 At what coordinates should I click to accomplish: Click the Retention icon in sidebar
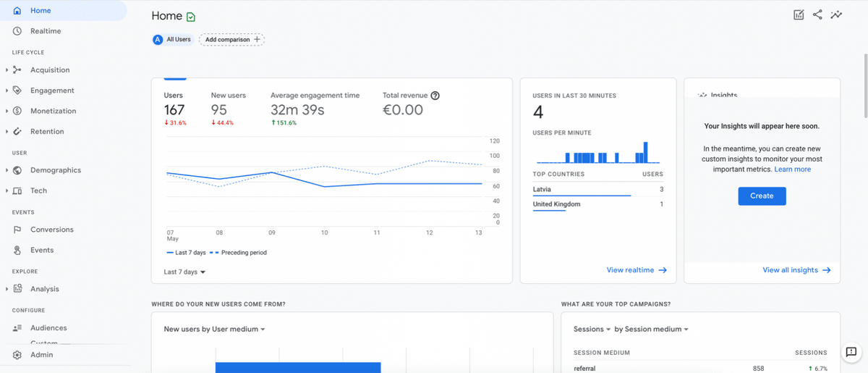tap(17, 131)
